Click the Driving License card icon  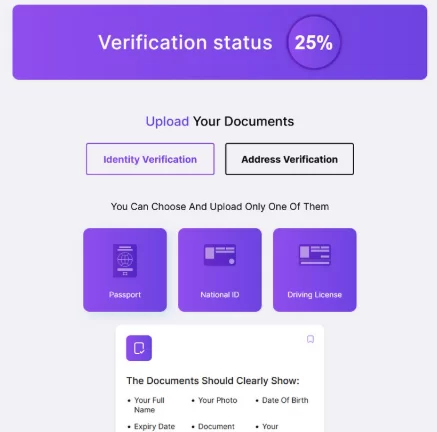(x=315, y=255)
